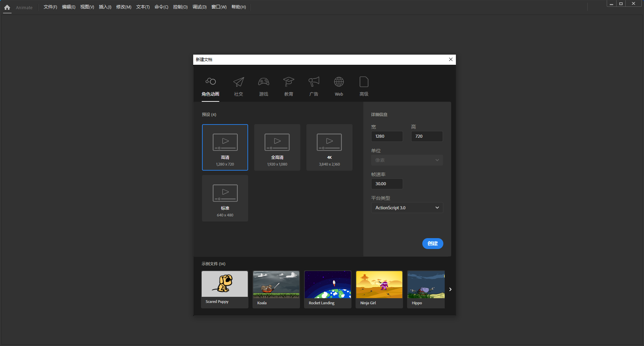Click the 帧速率 field showing 30.00

tap(387, 184)
